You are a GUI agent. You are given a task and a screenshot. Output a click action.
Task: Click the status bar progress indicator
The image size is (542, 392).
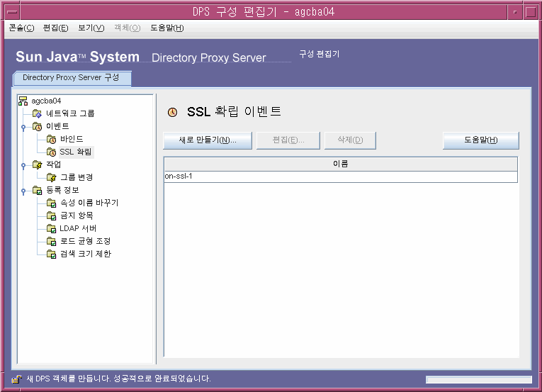coord(479,380)
